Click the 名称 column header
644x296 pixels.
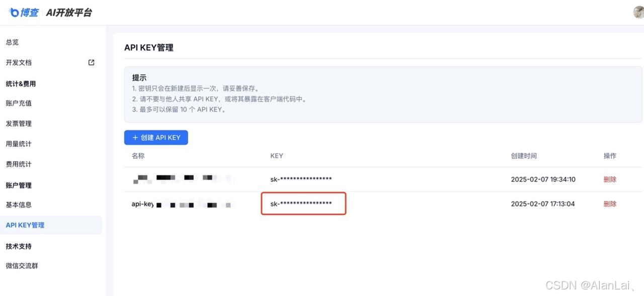coord(138,156)
